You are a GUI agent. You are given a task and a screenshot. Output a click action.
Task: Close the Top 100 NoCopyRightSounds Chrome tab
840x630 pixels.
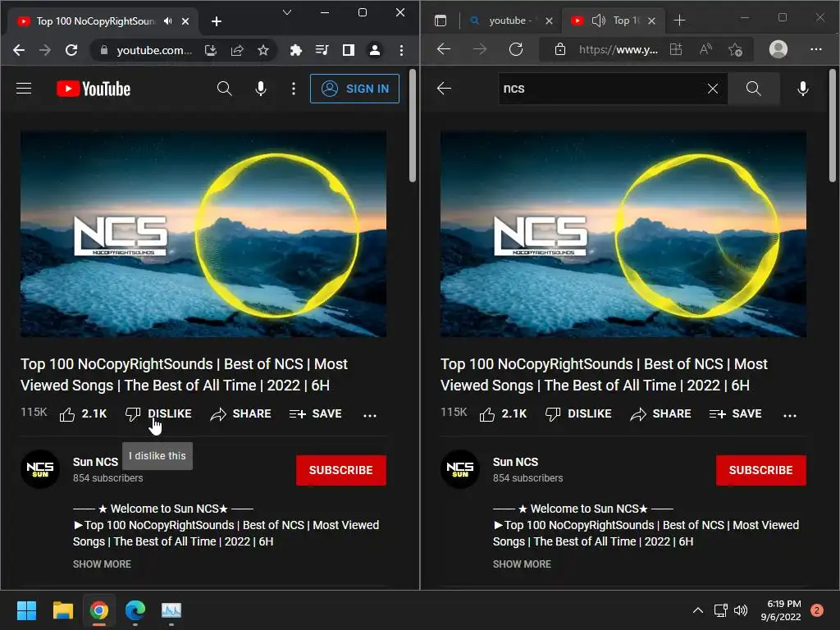coord(185,21)
